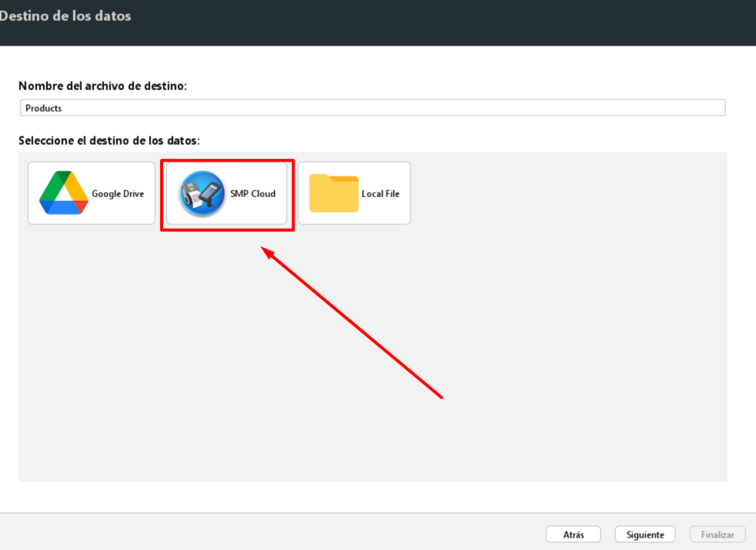Click the destination file name field
This screenshot has width=756, height=550.
(x=372, y=108)
